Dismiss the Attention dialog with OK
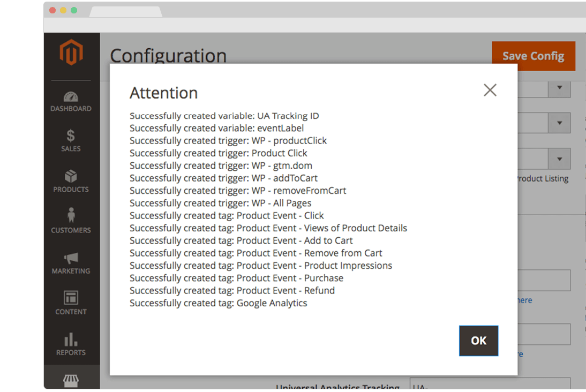Screen dimensions: 586x392 tap(478, 341)
